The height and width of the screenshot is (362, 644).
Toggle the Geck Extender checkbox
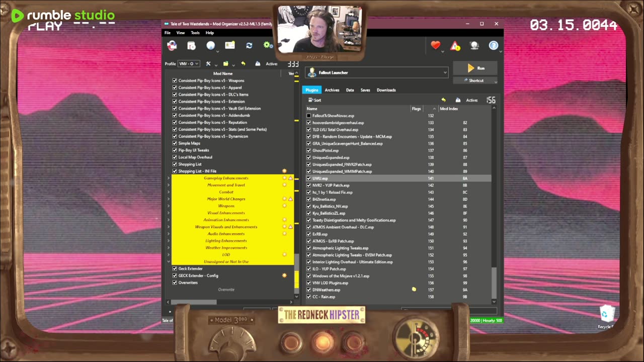[175, 268]
